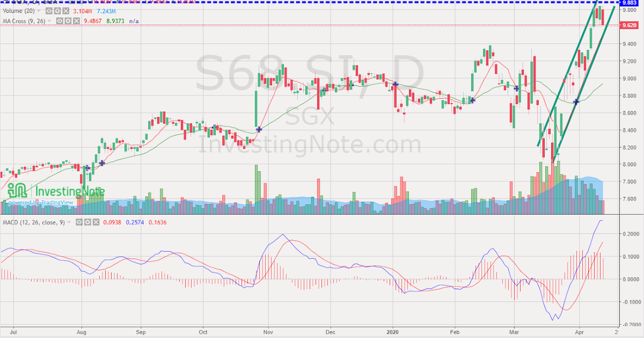Screen dimensions: 644x338
Task: Toggle visibility of the MACD indicator
Action: 79,222
